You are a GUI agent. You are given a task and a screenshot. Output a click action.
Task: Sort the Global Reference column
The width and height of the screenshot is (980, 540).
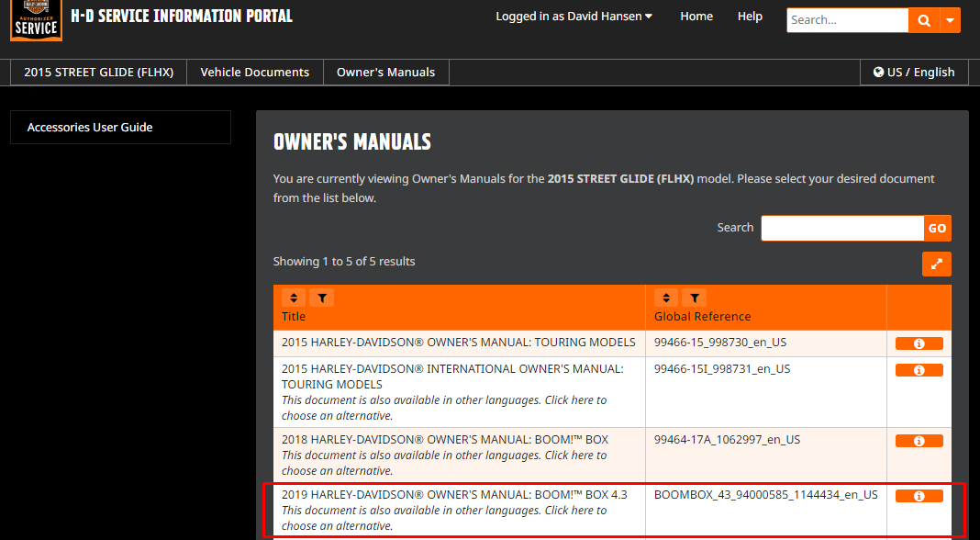[x=666, y=298]
